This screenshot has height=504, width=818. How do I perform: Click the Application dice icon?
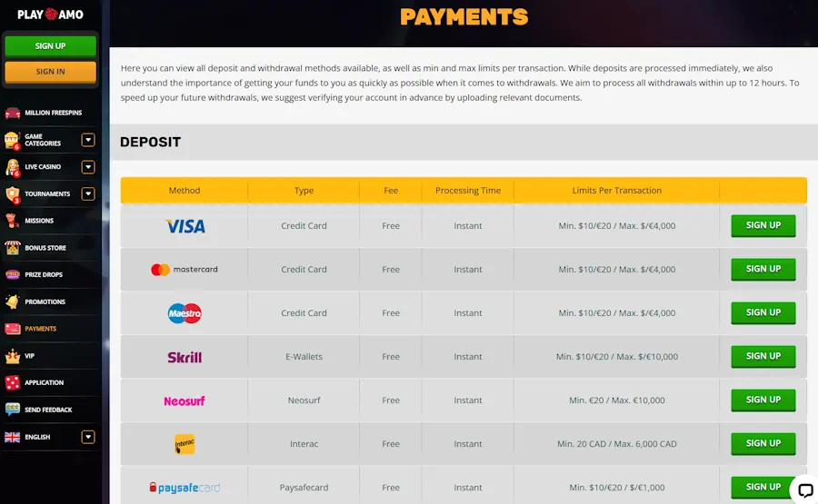[x=13, y=382]
